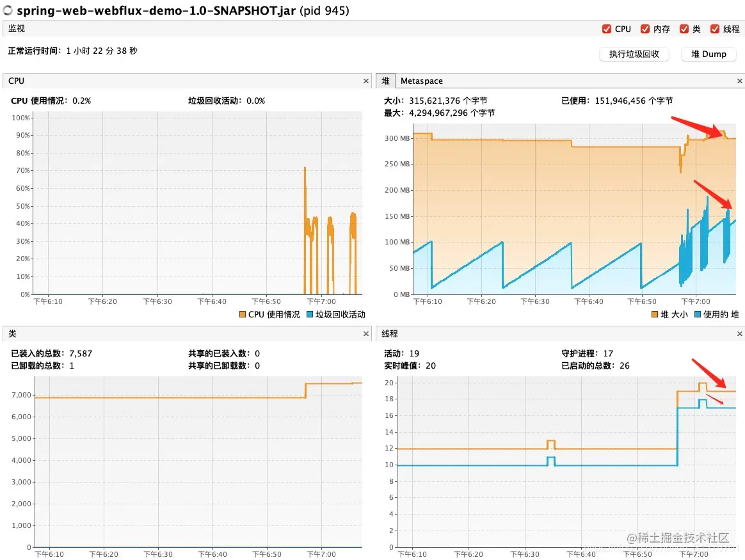745x560 pixels.
Task: Click the loading spinner icon beside jar title
Action: [8, 10]
